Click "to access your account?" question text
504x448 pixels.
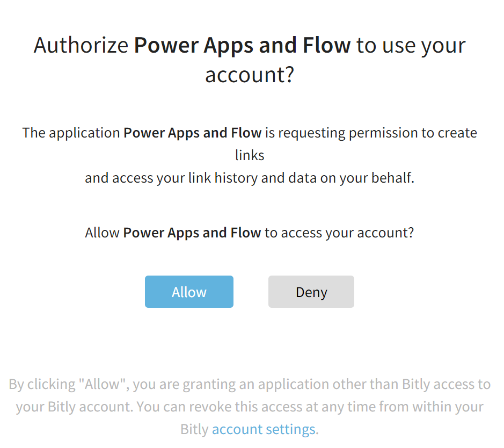340,233
